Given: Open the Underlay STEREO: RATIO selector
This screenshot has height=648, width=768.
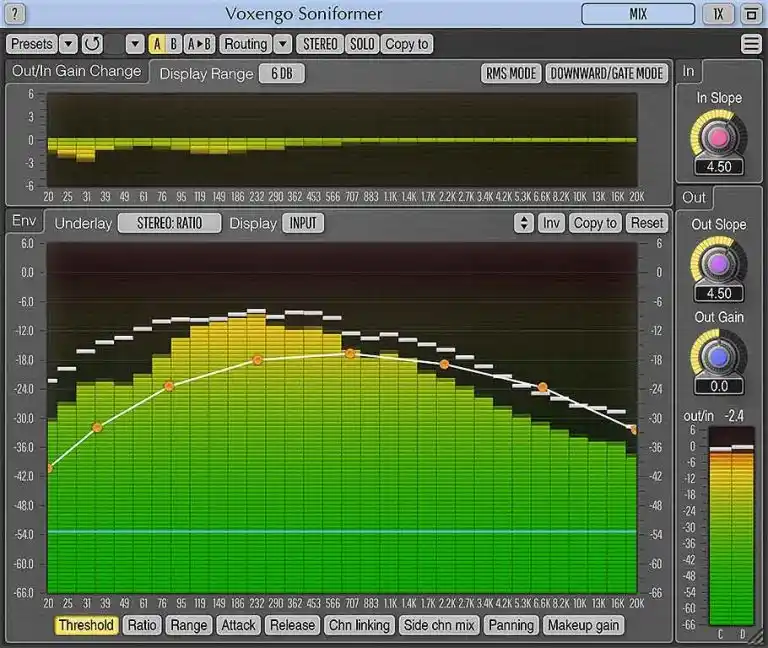Looking at the screenshot, I should tap(169, 223).
